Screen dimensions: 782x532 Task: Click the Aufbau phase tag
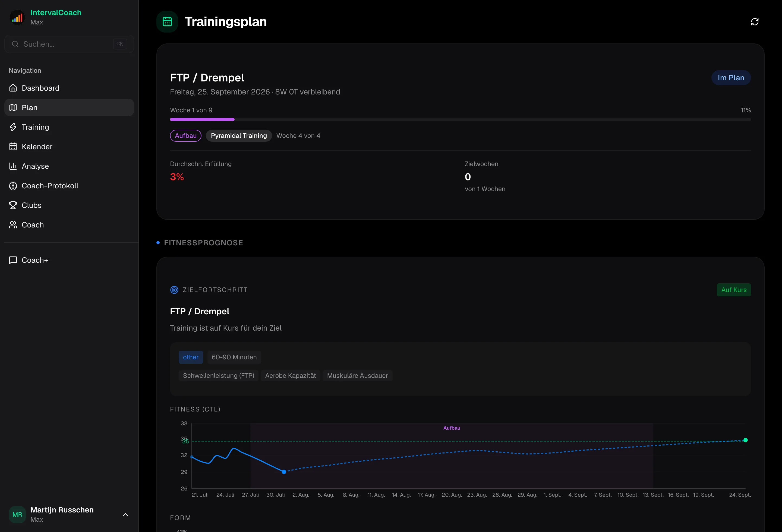point(186,135)
